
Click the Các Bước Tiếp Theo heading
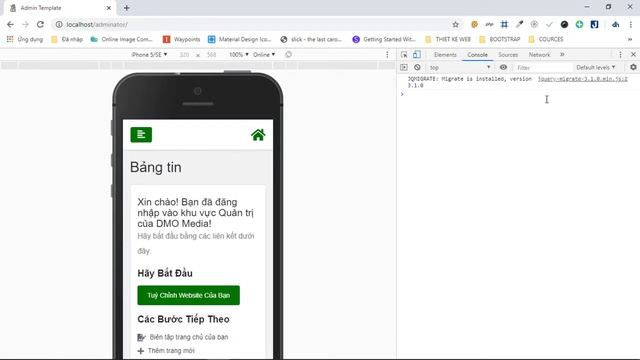[x=183, y=319]
